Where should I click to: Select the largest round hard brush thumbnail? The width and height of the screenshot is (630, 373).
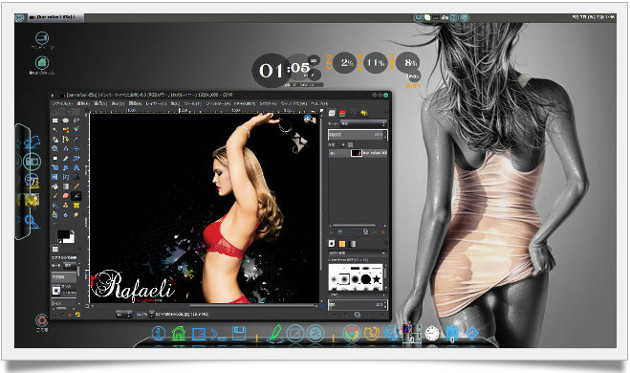tap(366, 279)
